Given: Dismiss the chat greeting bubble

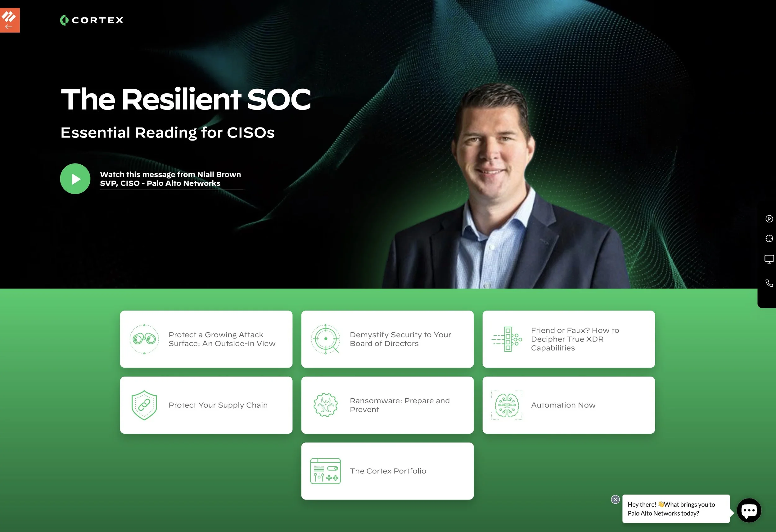Looking at the screenshot, I should [x=615, y=499].
